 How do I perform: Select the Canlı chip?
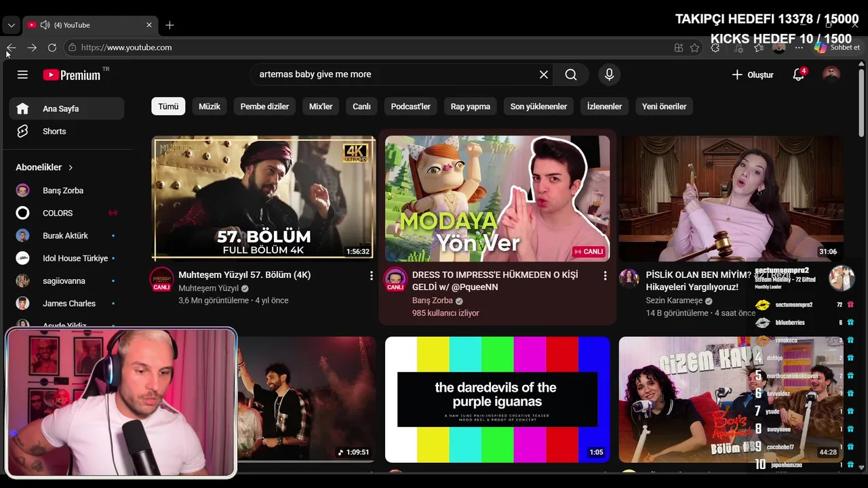pyautogui.click(x=361, y=106)
